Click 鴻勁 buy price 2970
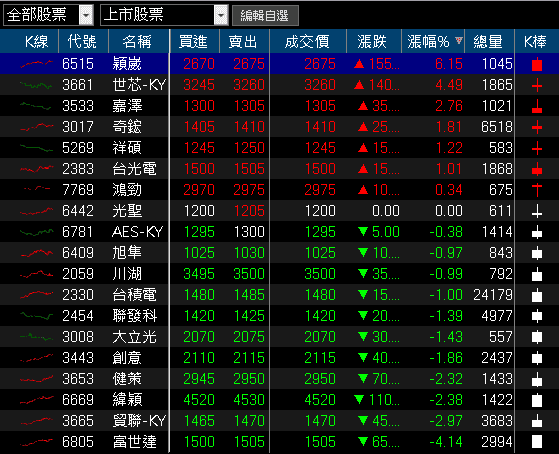Screen dimensions: 559x454 coord(199,190)
